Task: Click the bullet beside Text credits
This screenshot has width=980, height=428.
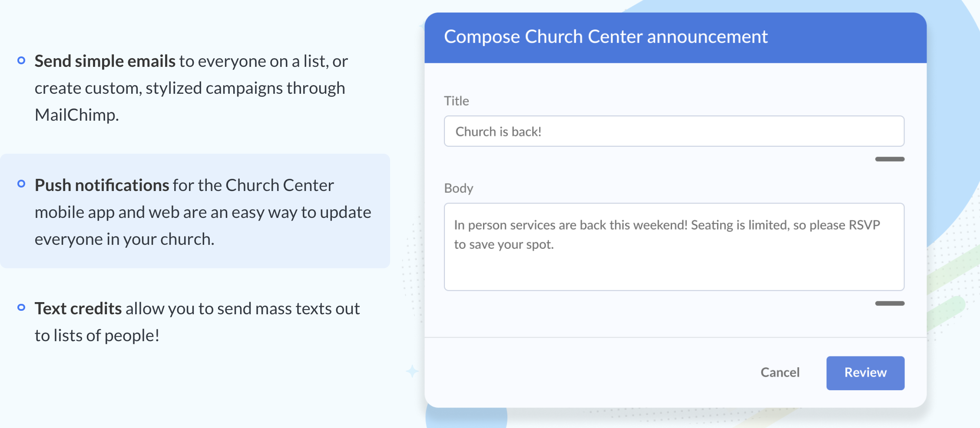Action: pos(21,307)
